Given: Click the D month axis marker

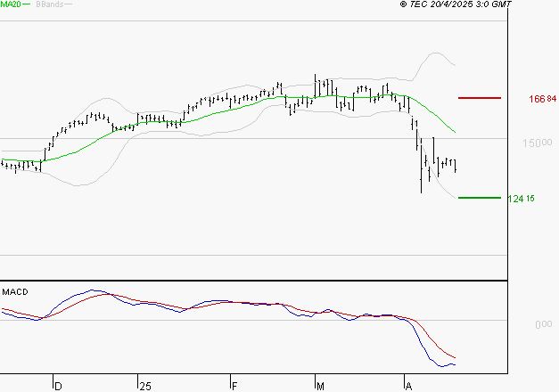Looking at the screenshot, I should pos(59,387).
